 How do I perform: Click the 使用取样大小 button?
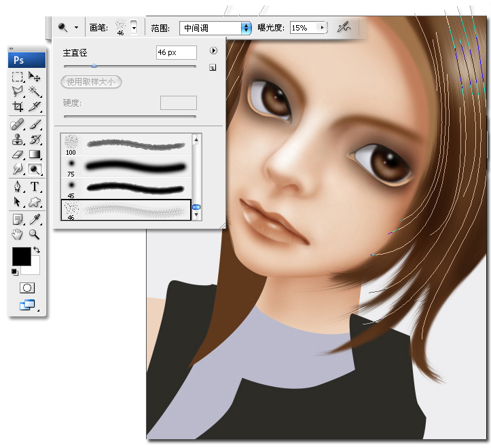pyautogui.click(x=91, y=81)
